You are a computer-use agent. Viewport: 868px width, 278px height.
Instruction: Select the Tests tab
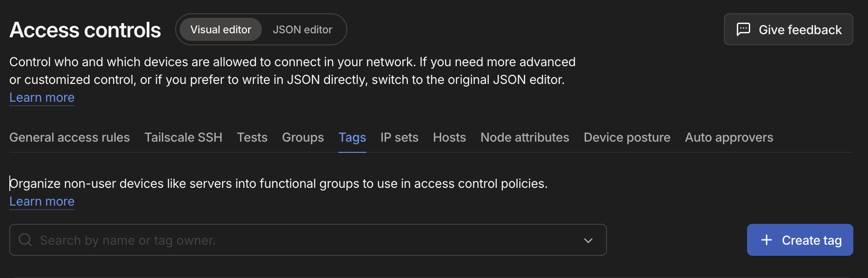point(252,138)
